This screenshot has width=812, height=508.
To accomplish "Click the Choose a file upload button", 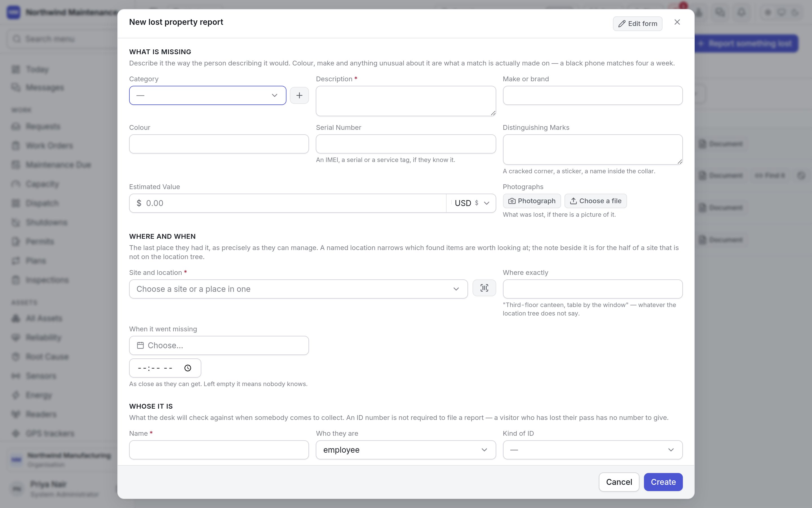I will [595, 201].
